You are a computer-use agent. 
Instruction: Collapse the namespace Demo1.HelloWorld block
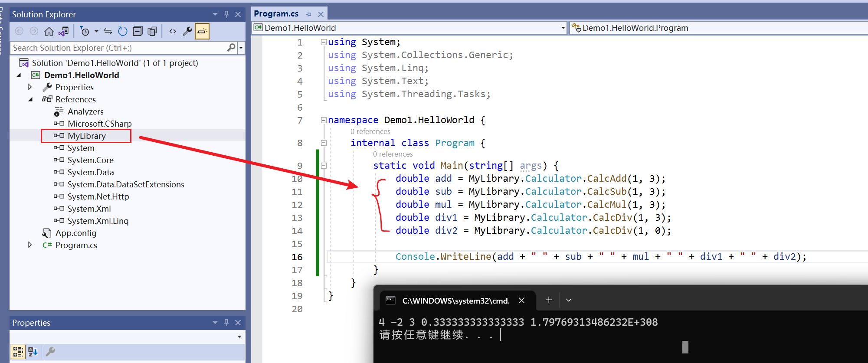pos(324,120)
